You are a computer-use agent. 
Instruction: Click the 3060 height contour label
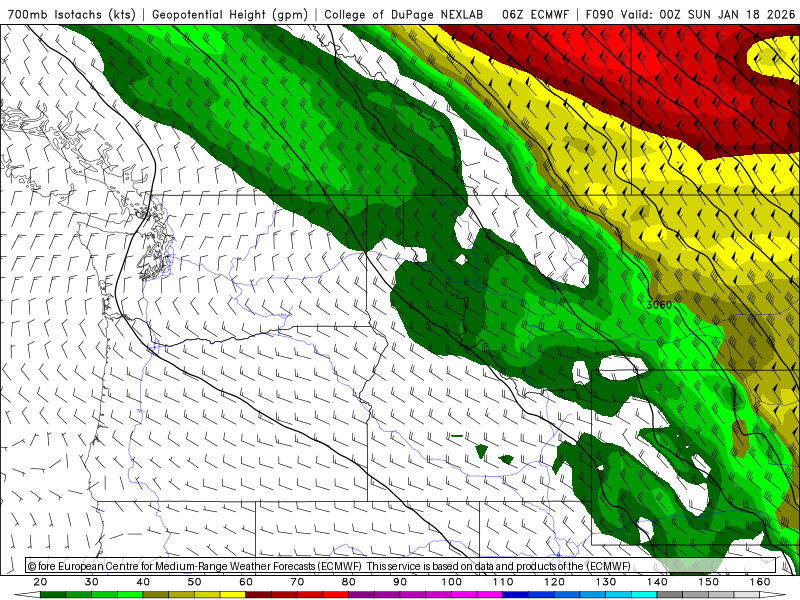pyautogui.click(x=659, y=305)
